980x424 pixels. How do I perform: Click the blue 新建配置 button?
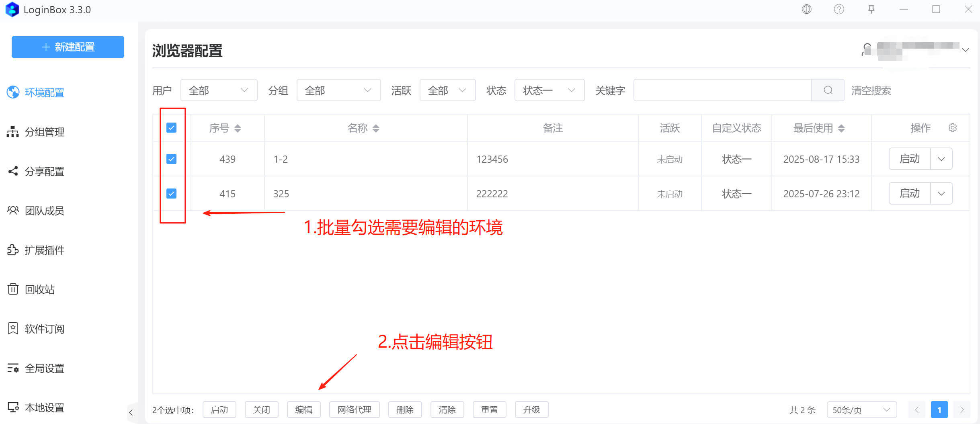coord(68,47)
